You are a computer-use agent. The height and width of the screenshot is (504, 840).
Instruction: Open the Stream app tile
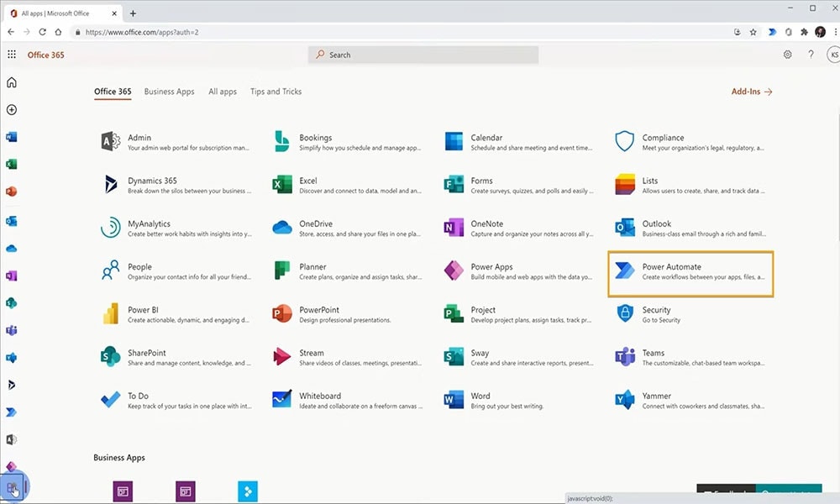(347, 357)
